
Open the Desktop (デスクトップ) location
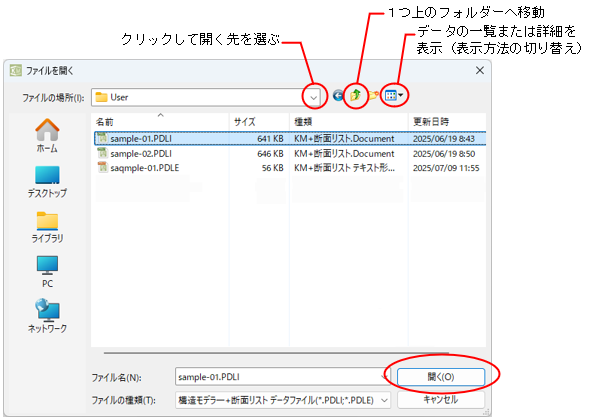coord(47,182)
